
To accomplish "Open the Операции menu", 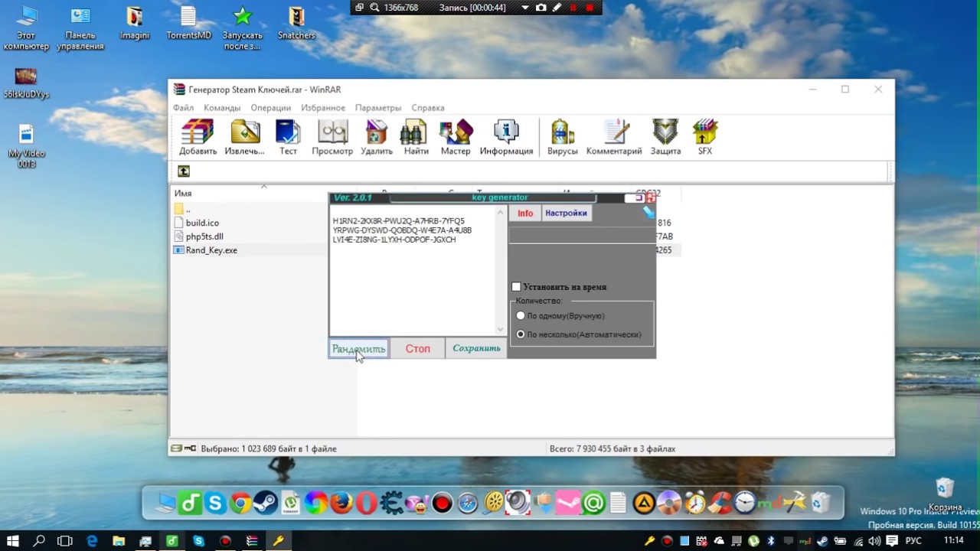I will click(x=270, y=108).
